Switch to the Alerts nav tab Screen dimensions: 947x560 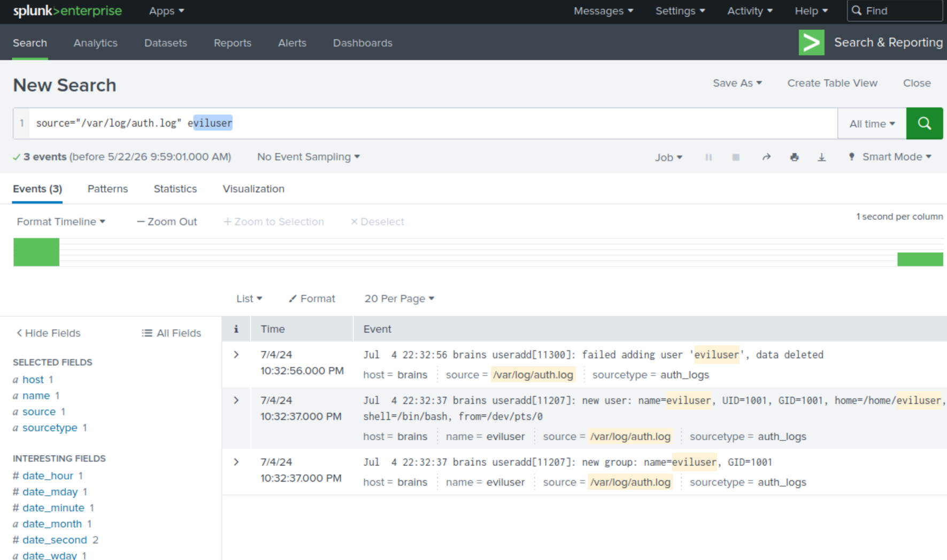click(x=292, y=43)
